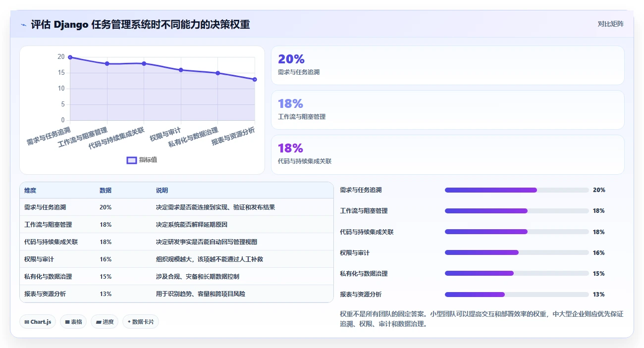This screenshot has width=644, height=348.
Task: Click the 15% value in the table
Action: coord(106,277)
